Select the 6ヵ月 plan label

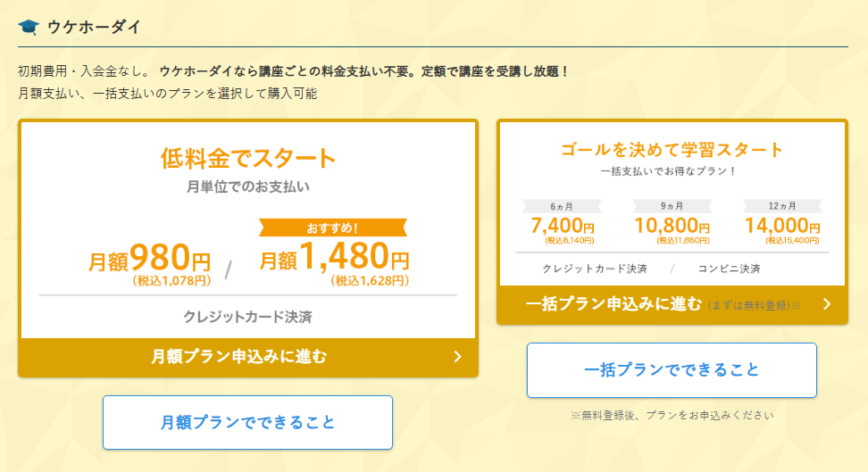(x=561, y=206)
